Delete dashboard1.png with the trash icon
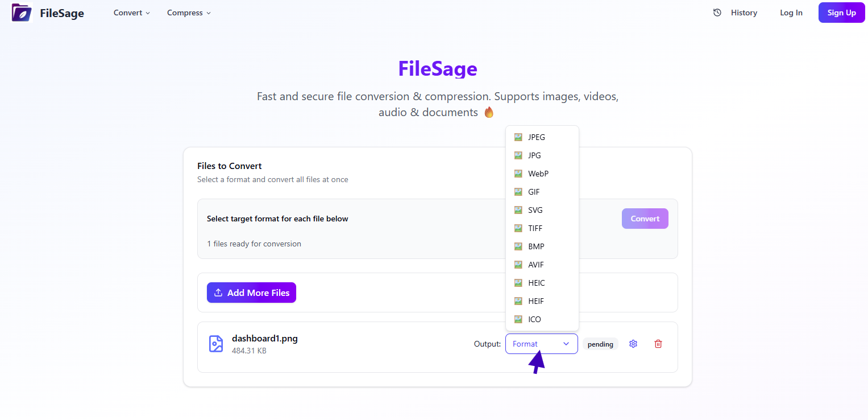The image size is (868, 420). (658, 344)
